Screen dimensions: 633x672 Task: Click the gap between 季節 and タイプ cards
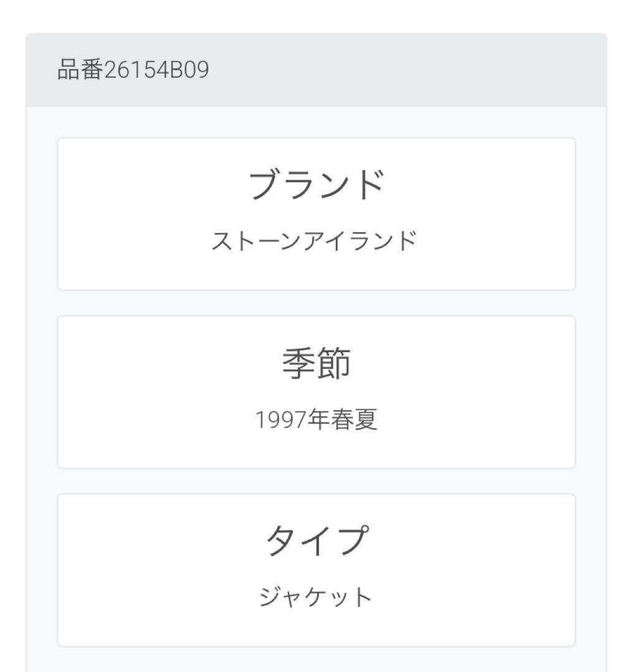[316, 481]
